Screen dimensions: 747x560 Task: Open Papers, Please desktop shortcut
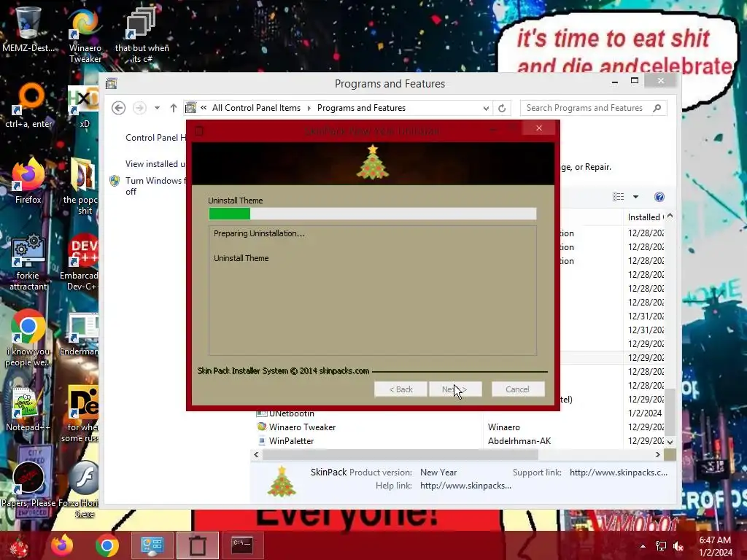(28, 483)
